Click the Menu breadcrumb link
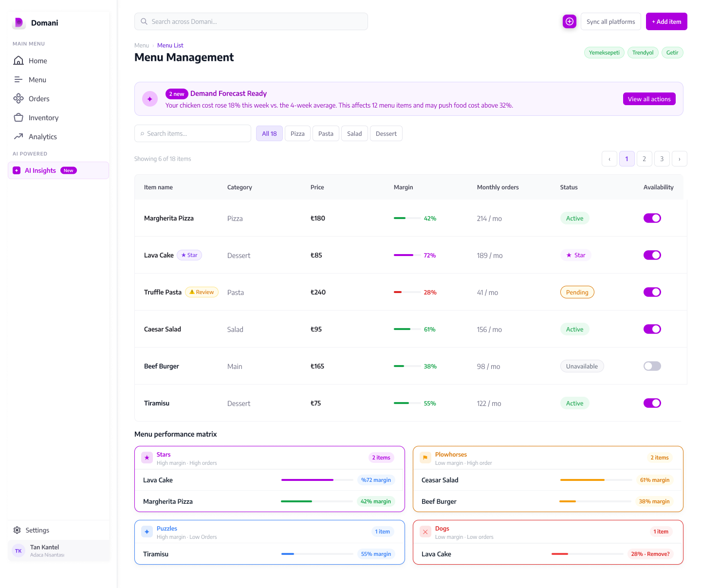The height and width of the screenshot is (588, 701). pyautogui.click(x=142, y=45)
